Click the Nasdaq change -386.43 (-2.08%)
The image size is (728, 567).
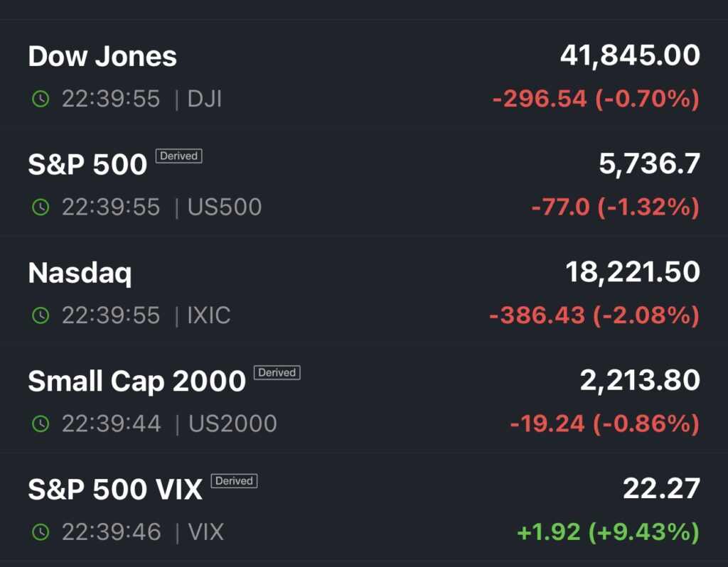click(x=594, y=315)
